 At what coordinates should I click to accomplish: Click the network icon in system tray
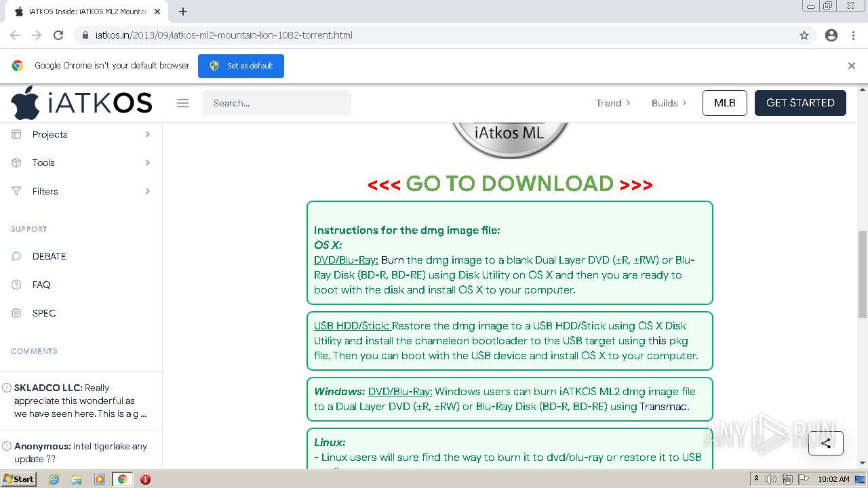pyautogui.click(x=787, y=479)
